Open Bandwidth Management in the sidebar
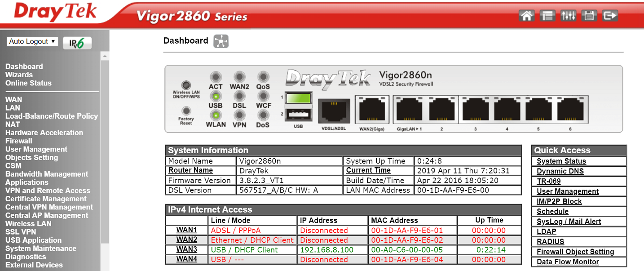 coord(47,174)
